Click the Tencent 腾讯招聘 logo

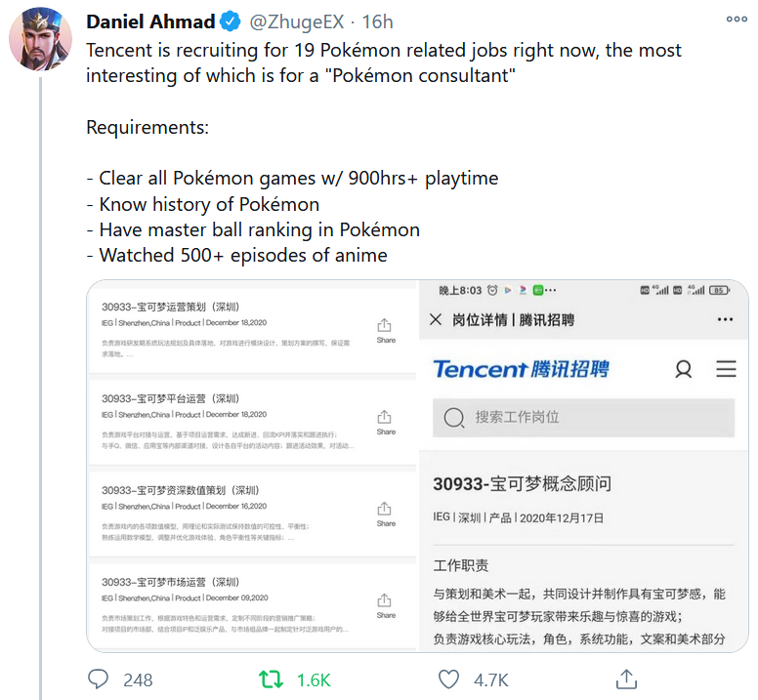tap(521, 369)
